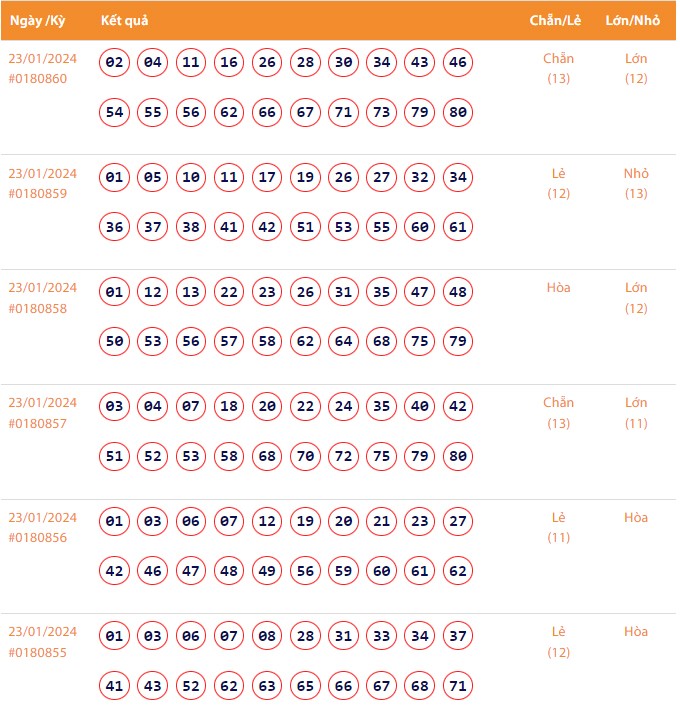The width and height of the screenshot is (680, 722).
Task: Click the "Lớn (11)" result label
Action: tap(636, 413)
